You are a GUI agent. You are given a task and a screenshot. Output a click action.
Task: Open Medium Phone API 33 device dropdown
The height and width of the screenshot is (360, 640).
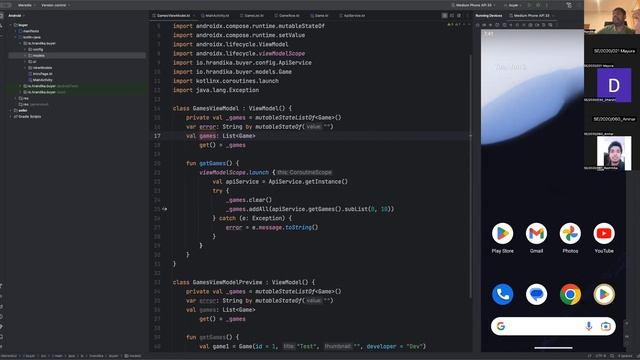pyautogui.click(x=473, y=5)
